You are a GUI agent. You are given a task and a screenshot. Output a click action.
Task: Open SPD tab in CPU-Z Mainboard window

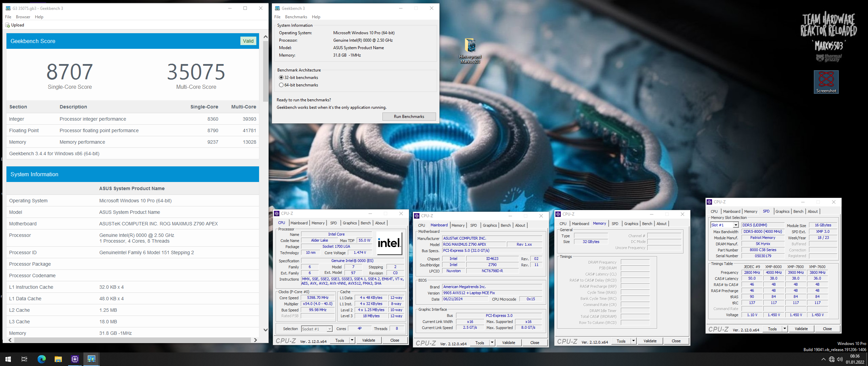(473, 225)
